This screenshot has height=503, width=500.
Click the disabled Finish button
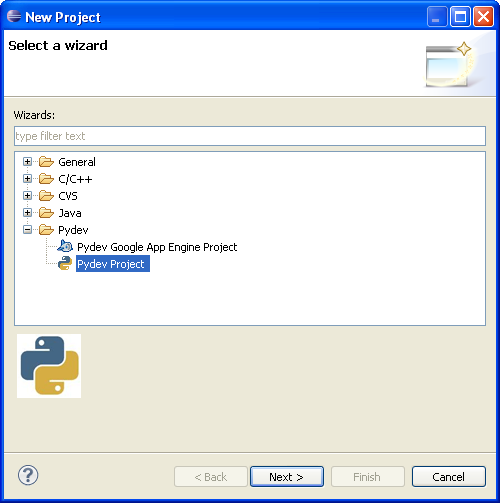368,477
